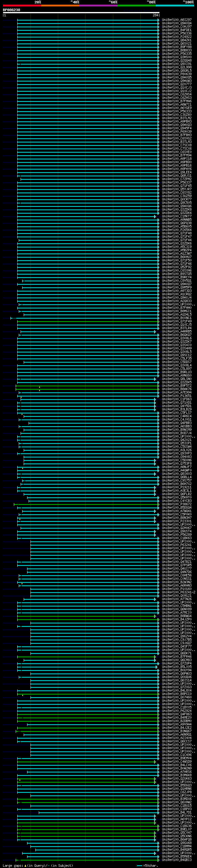Click the UniRef100_A4RRB5 label
Viewport: 197px width, 868px height.
click(x=176, y=332)
